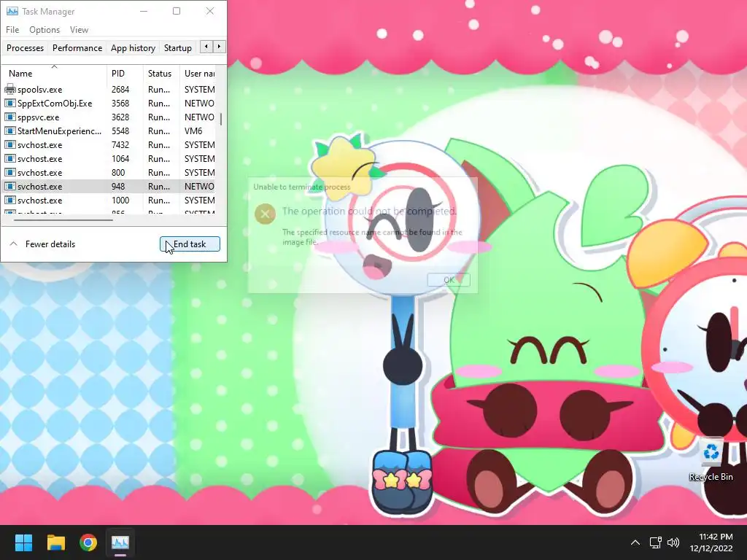Open the network status tray icon
The image size is (747, 560).
click(656, 542)
